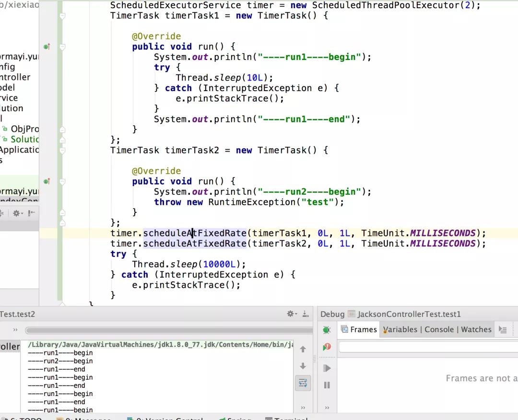
Task: Click the override gutter icon beside run2's run() method
Action: [x=47, y=181]
